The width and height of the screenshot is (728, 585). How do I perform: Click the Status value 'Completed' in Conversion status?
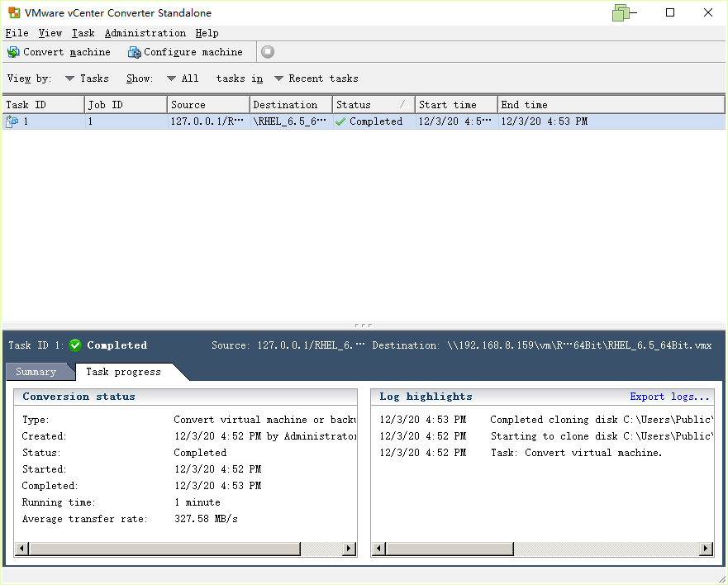(x=200, y=453)
